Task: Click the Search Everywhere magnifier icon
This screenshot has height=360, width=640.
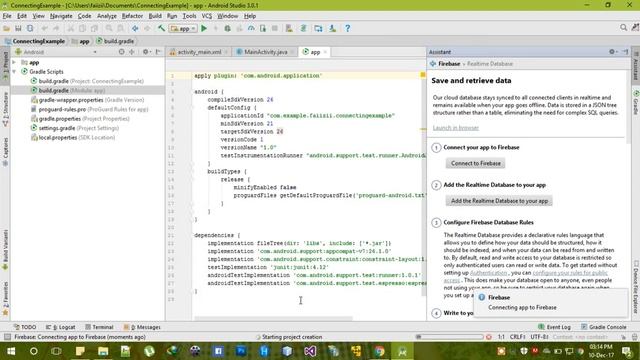Action: (623, 28)
